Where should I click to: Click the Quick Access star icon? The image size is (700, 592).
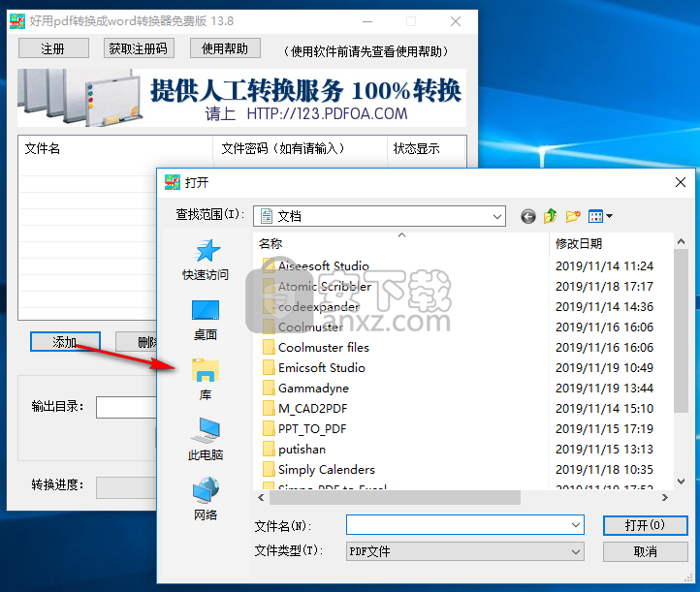coord(207,251)
